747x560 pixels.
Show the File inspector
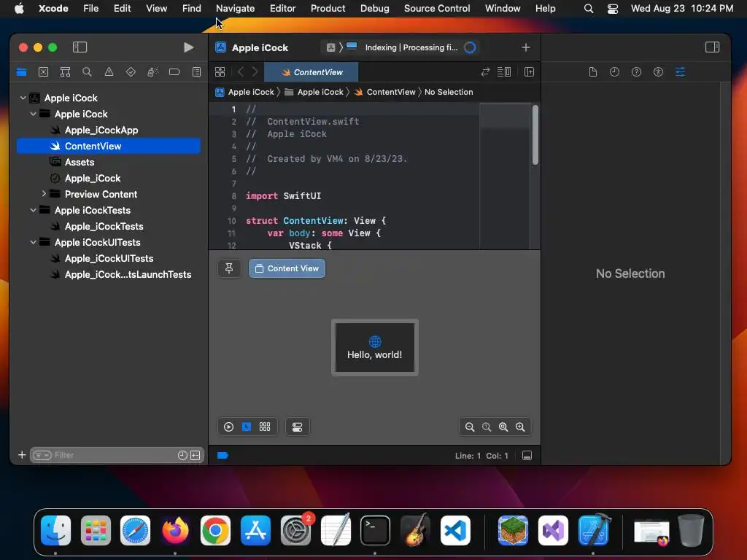[592, 72]
